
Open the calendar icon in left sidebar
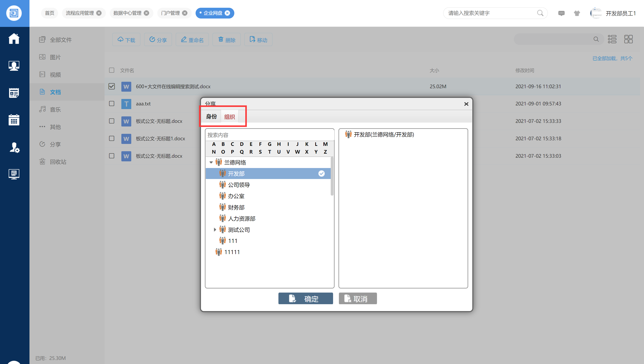point(14,120)
